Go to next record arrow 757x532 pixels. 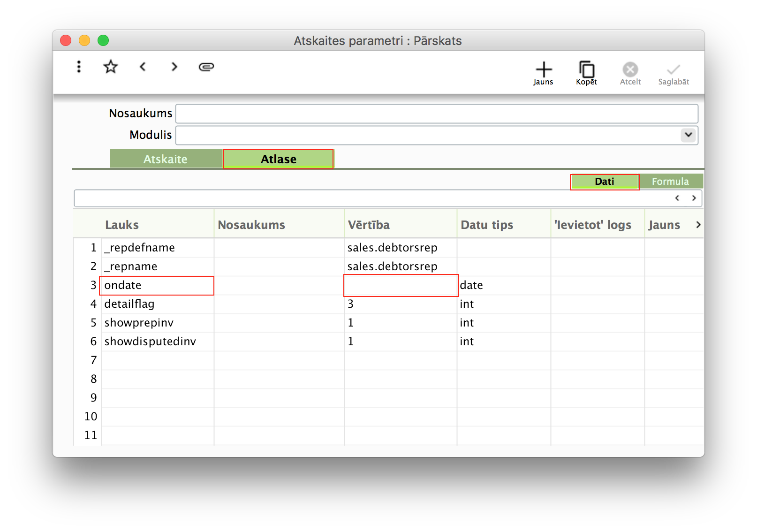pyautogui.click(x=174, y=67)
